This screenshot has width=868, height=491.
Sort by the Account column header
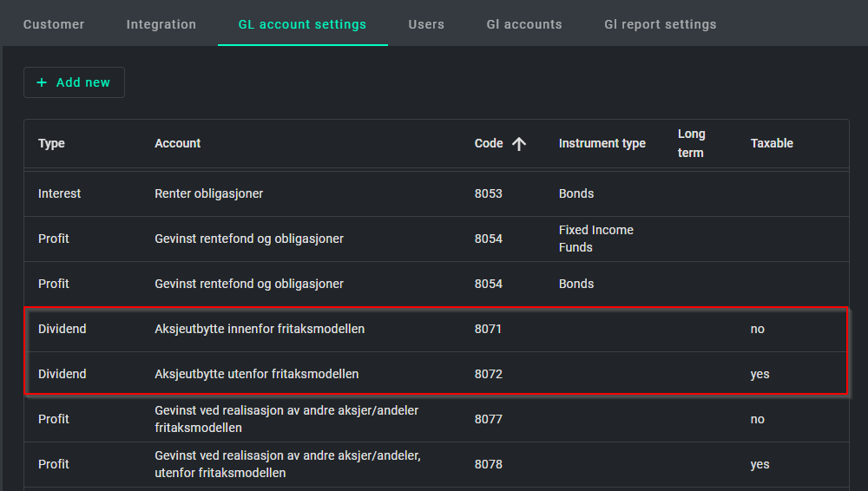(178, 143)
